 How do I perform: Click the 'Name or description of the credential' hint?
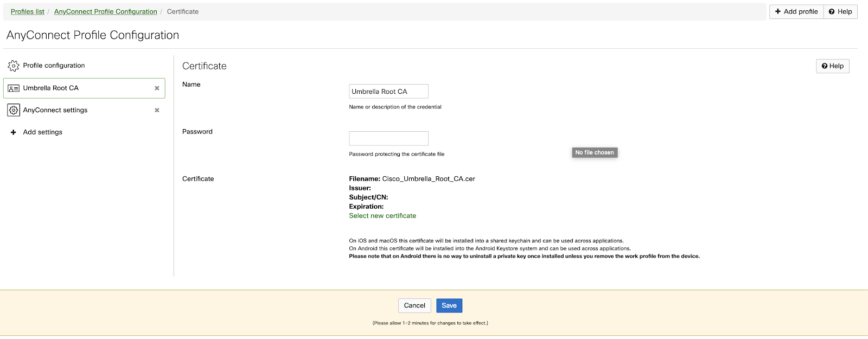pos(395,107)
